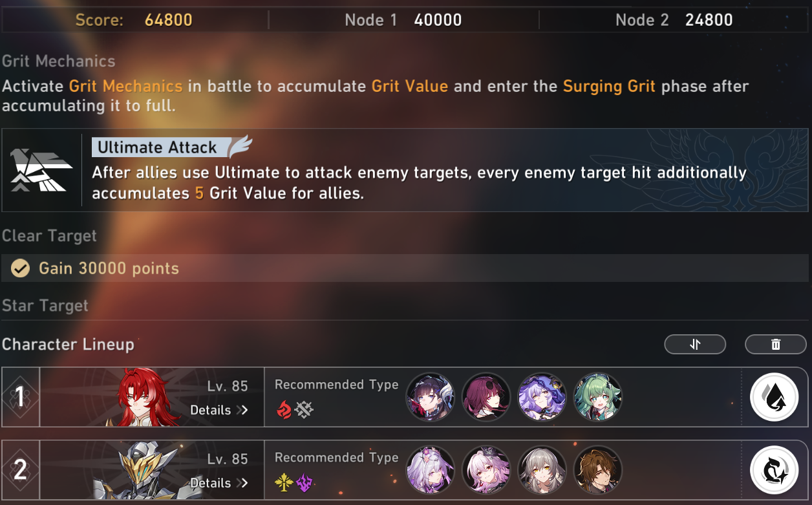
Task: Click the snowflake type icon in team 1
Action: click(304, 409)
